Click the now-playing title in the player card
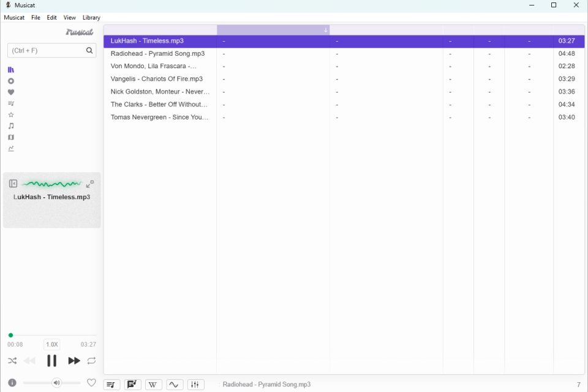The image size is (588, 392). click(51, 197)
